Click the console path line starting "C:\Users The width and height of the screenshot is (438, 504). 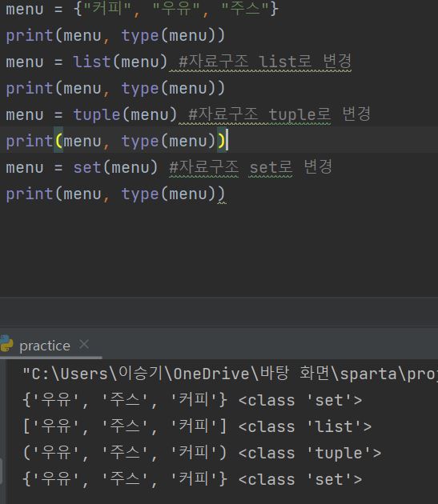point(230,374)
